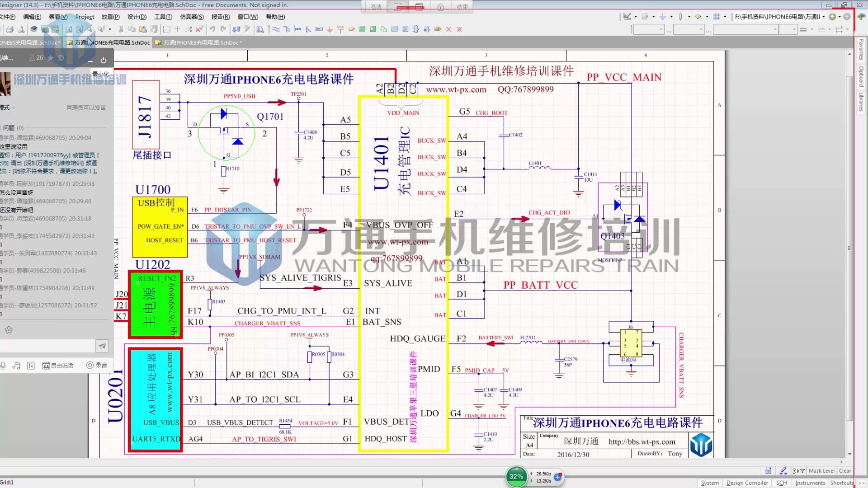This screenshot has height=488, width=868.
Task: Click the Design Compiler button
Action: (x=747, y=483)
